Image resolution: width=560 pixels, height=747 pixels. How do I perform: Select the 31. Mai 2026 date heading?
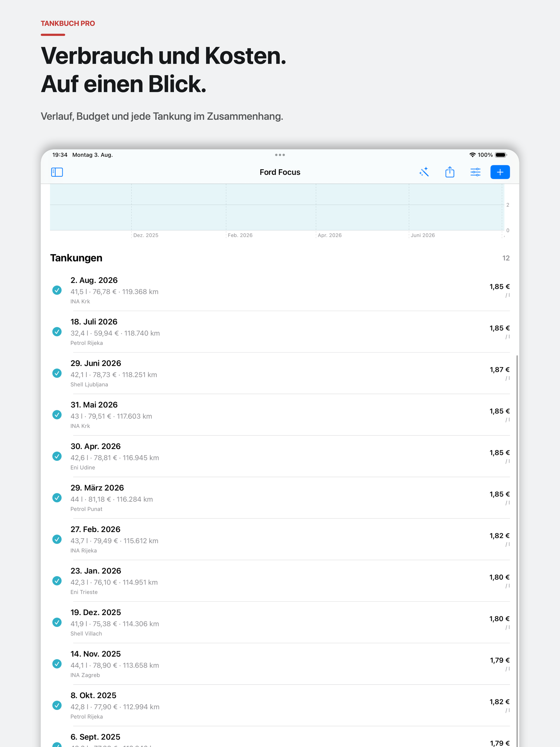(94, 405)
